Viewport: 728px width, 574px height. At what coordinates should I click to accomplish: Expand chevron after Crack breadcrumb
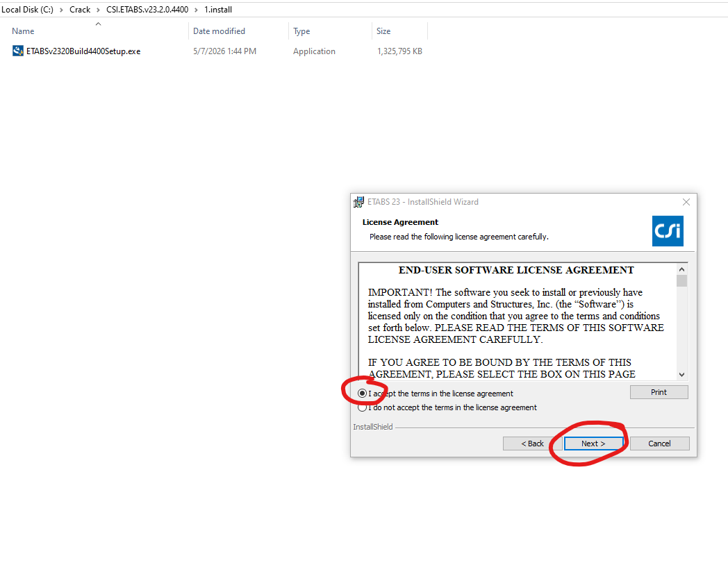tap(99, 10)
